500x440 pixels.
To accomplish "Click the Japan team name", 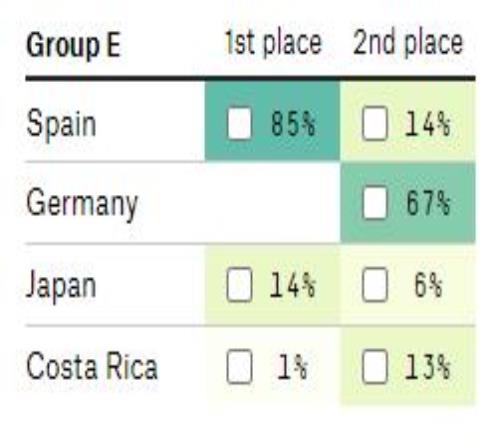I will 61,286.
